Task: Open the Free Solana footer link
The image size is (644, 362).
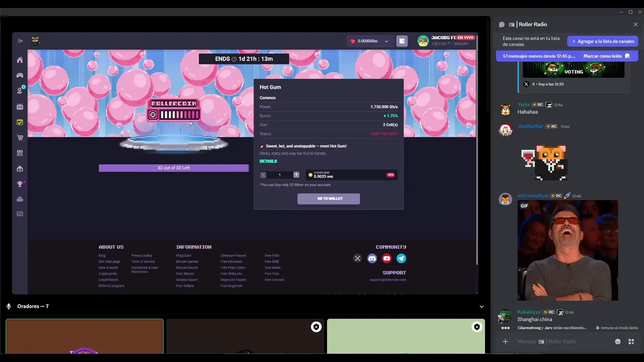Action: click(x=185, y=286)
